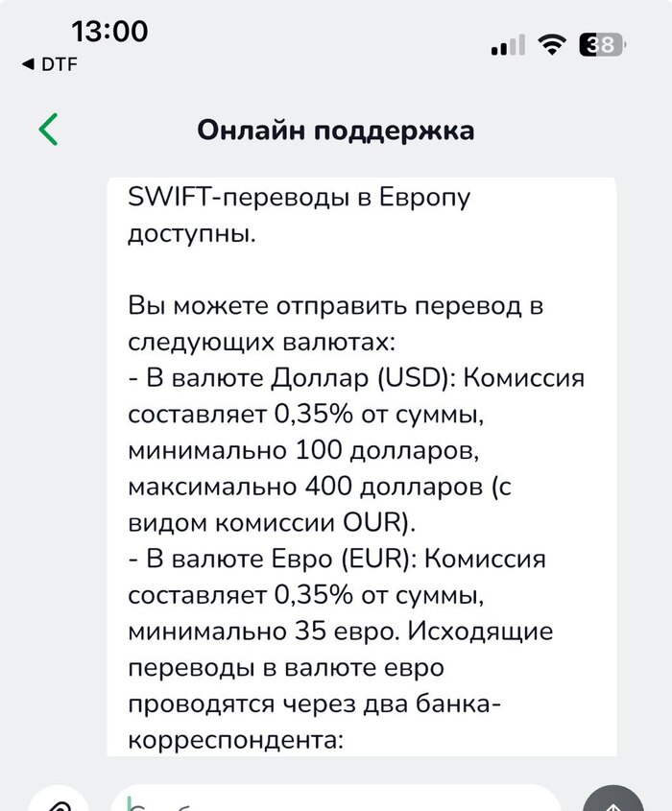Viewport: 672px width, 811px height.
Task: Tap the "минимально 35 евро" text
Action: 263,632
